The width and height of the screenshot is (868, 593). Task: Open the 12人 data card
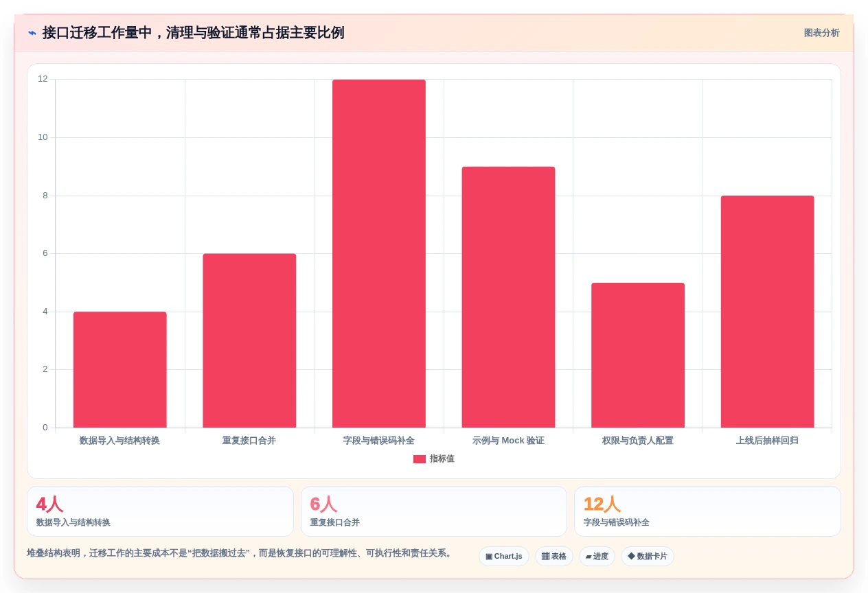(707, 511)
